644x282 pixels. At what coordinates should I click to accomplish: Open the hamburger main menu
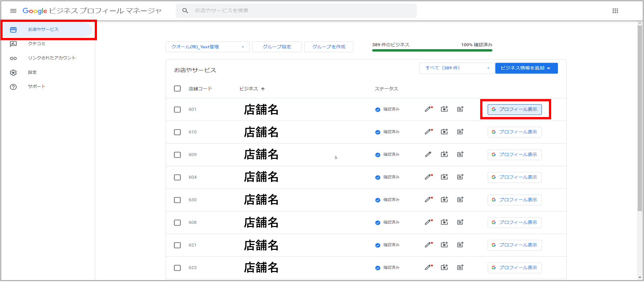(x=13, y=11)
